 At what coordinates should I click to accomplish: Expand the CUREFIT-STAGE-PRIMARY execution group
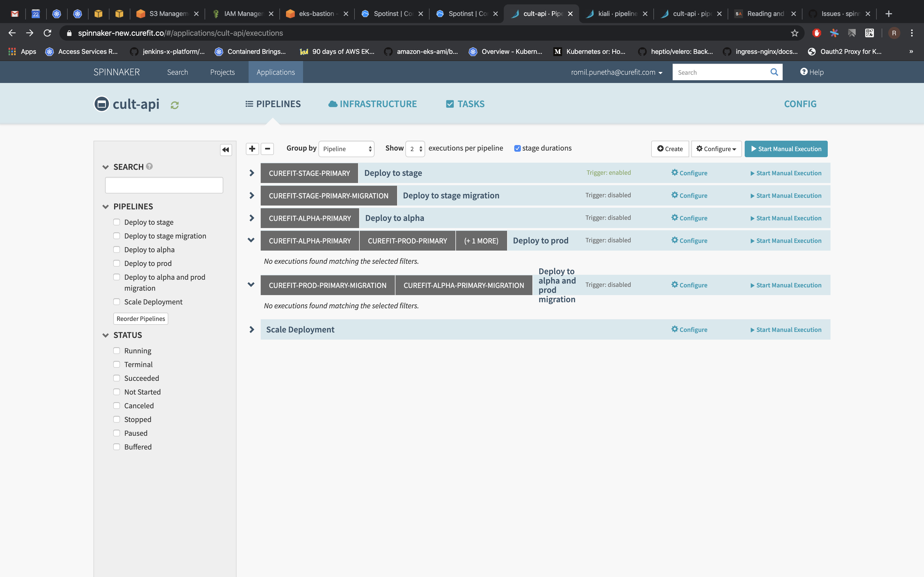[251, 173]
